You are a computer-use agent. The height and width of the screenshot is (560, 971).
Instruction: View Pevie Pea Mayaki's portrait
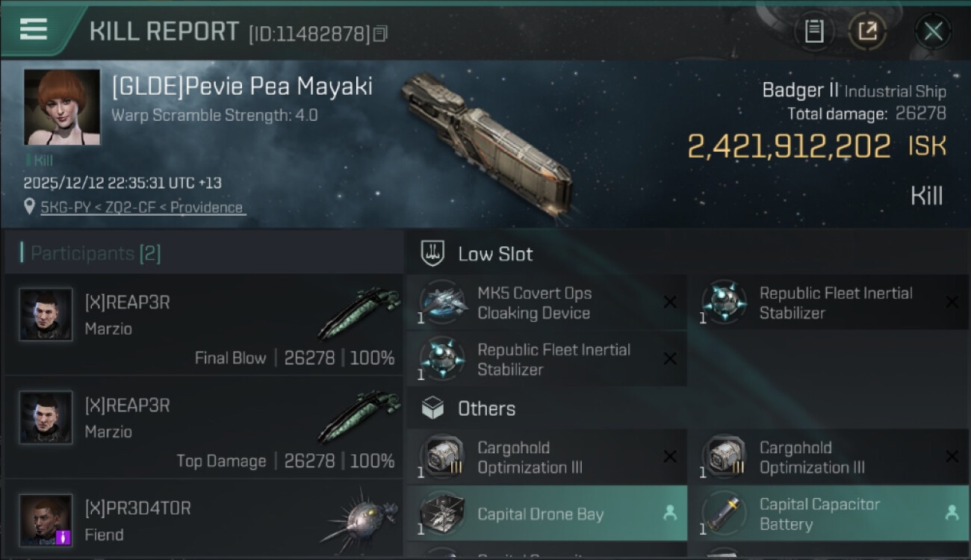(62, 107)
